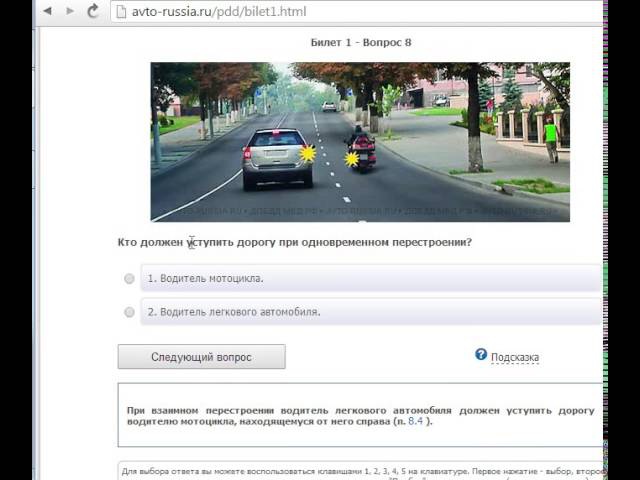Click the "Билет 1 - Вопрос 8" heading
This screenshot has width=640, height=480.
pos(361,43)
